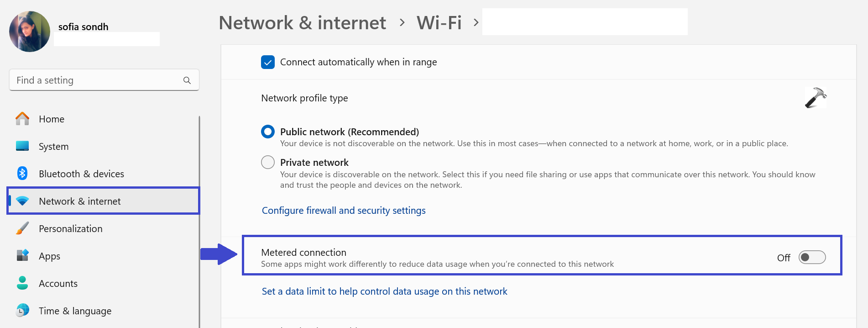Image resolution: width=868 pixels, height=328 pixels.
Task: Click the Home icon in sidebar
Action: (22, 119)
